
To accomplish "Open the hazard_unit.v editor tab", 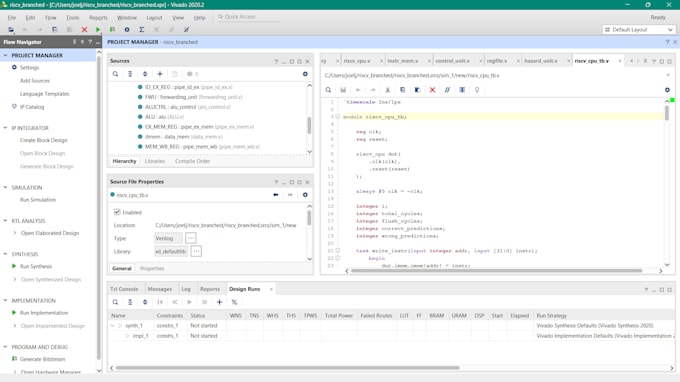I will [x=541, y=61].
